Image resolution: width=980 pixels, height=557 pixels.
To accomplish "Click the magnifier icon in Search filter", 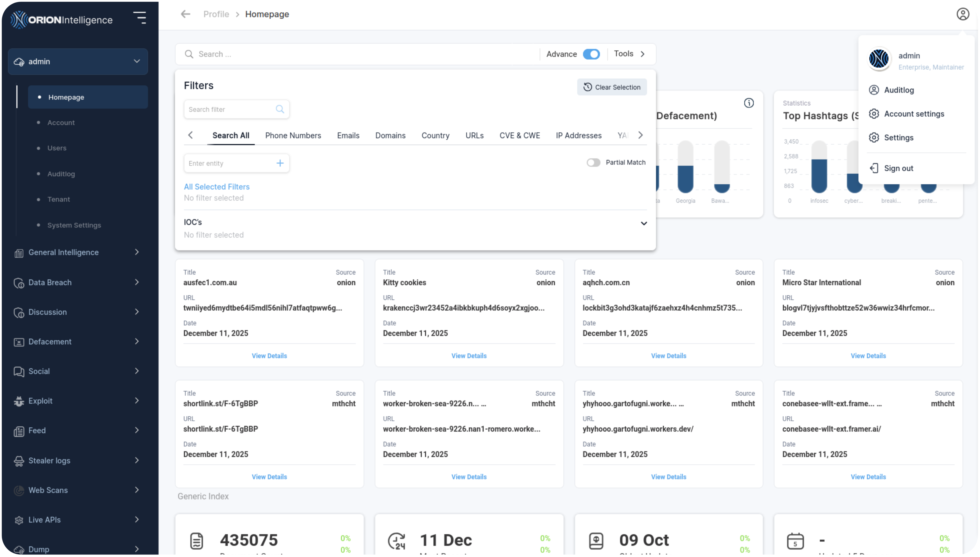I will [280, 109].
